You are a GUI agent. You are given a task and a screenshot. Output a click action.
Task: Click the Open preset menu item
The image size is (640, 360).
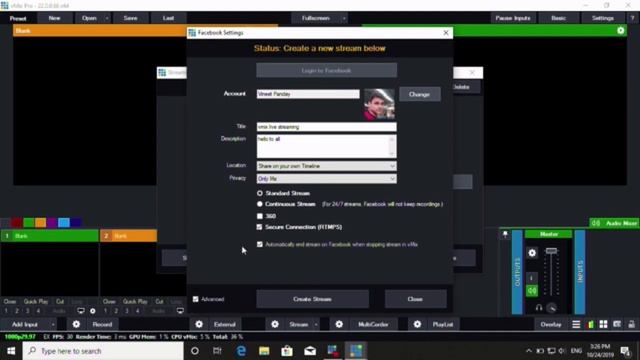click(x=89, y=18)
